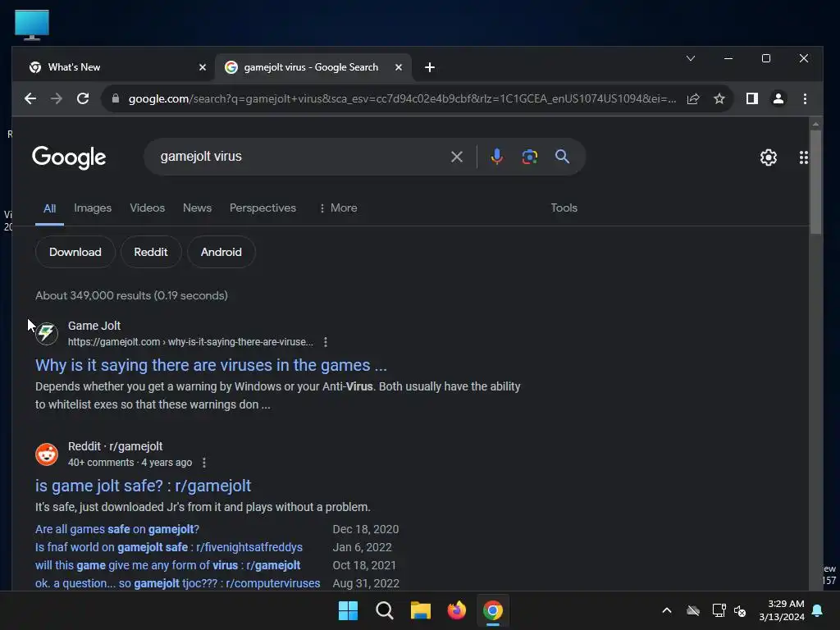Screen dimensions: 840x630
Task: Click the OneDrive cloud tray icon
Action: point(693,610)
